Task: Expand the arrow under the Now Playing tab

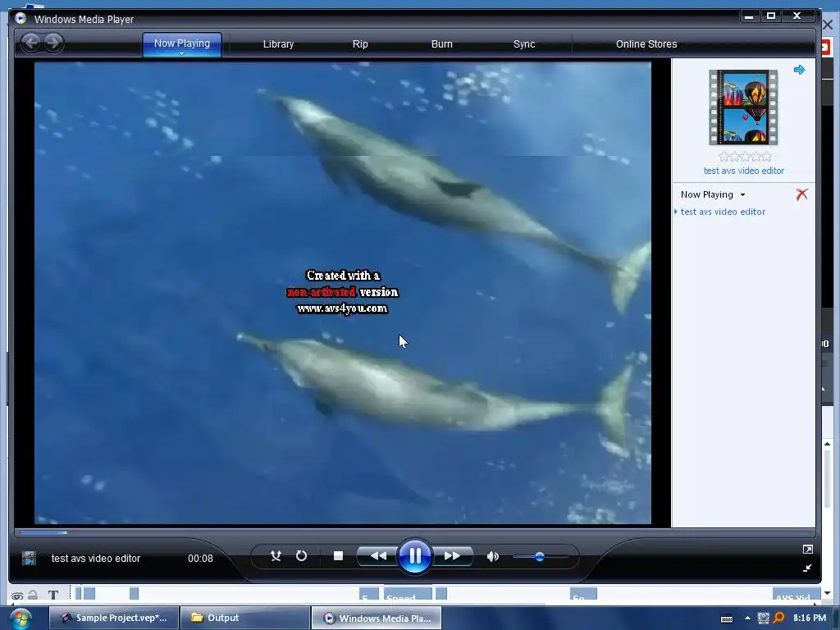Action: click(181, 53)
